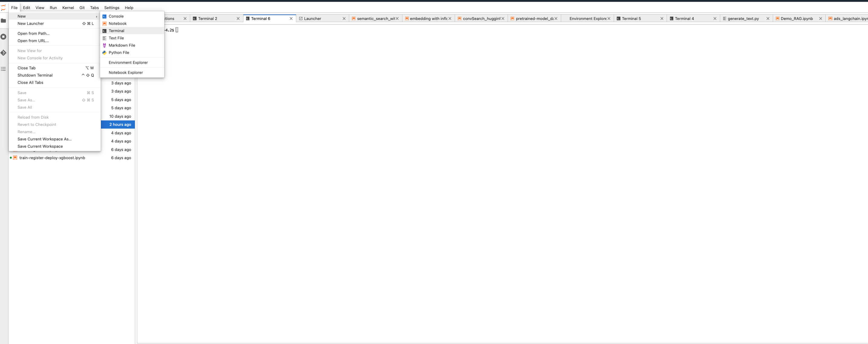
Task: Click Shutdown Terminal menu entry
Action: pos(35,75)
